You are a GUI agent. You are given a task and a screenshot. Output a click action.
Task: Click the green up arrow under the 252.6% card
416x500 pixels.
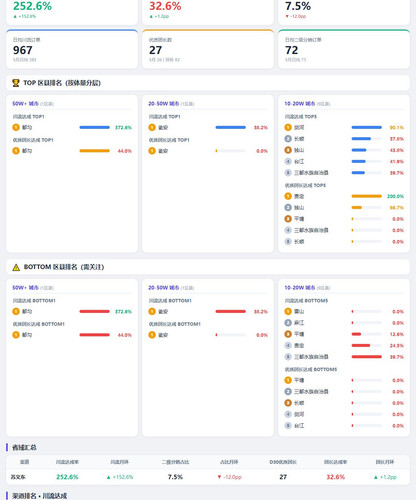coord(15,16)
